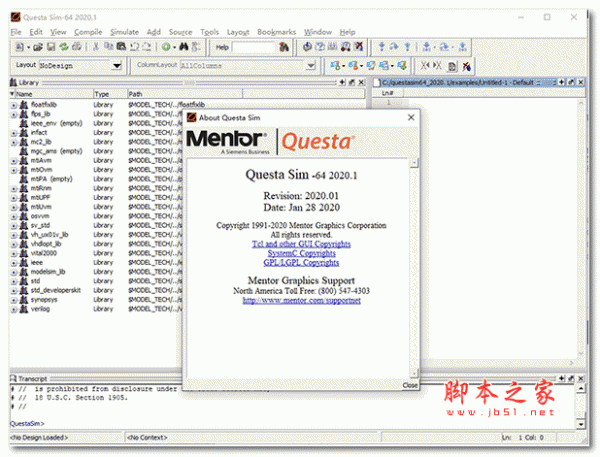
Task: Click the QuestaSim> transcript prompt
Action: click(x=27, y=423)
